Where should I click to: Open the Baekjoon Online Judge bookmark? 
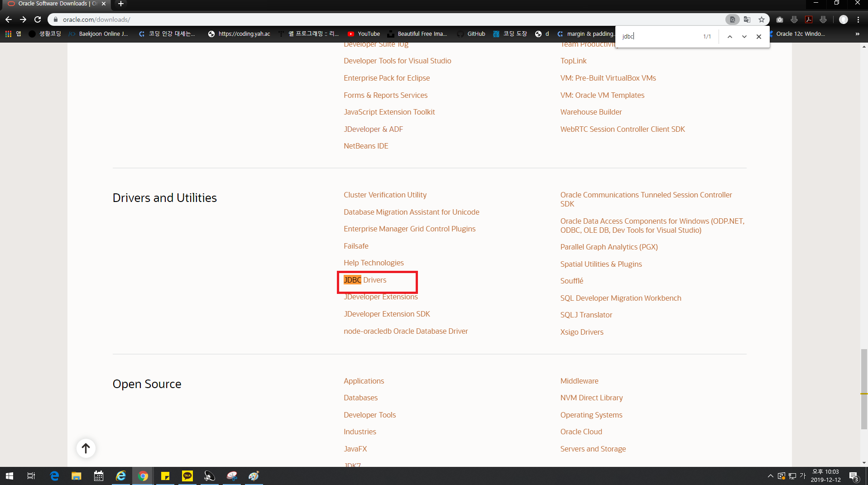pyautogui.click(x=98, y=34)
